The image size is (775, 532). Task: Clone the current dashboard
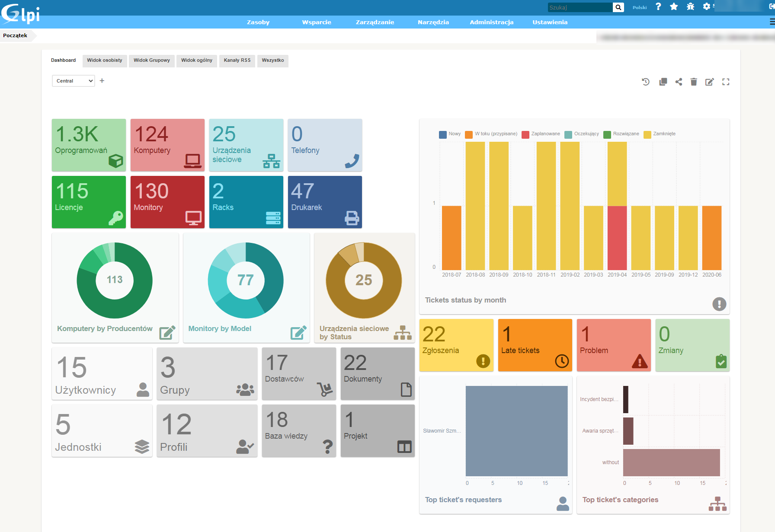663,82
